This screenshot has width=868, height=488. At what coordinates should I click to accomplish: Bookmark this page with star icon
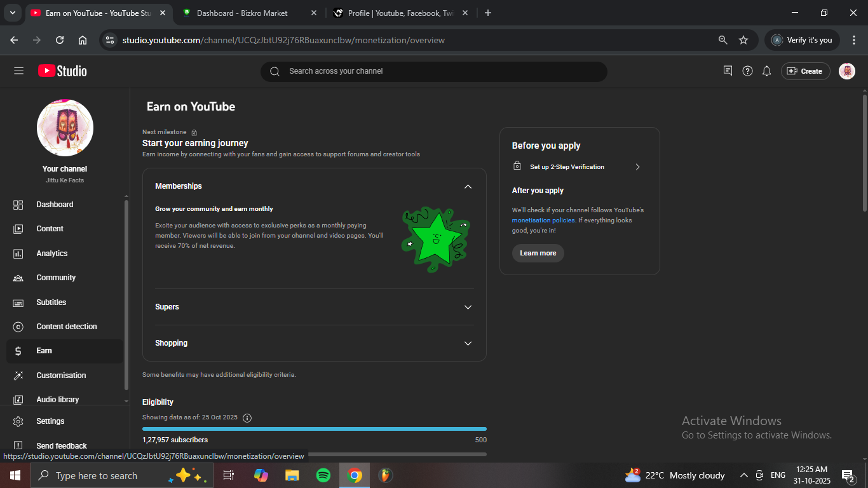(743, 40)
